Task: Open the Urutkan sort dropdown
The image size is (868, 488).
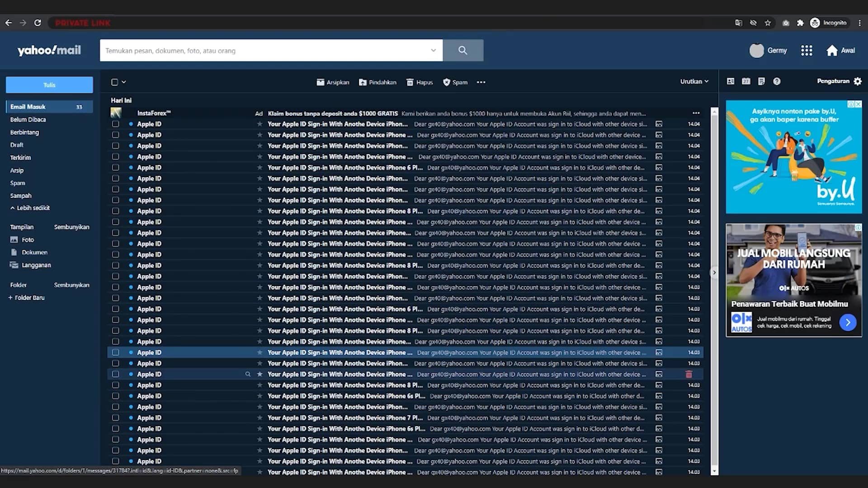Action: (x=694, y=81)
